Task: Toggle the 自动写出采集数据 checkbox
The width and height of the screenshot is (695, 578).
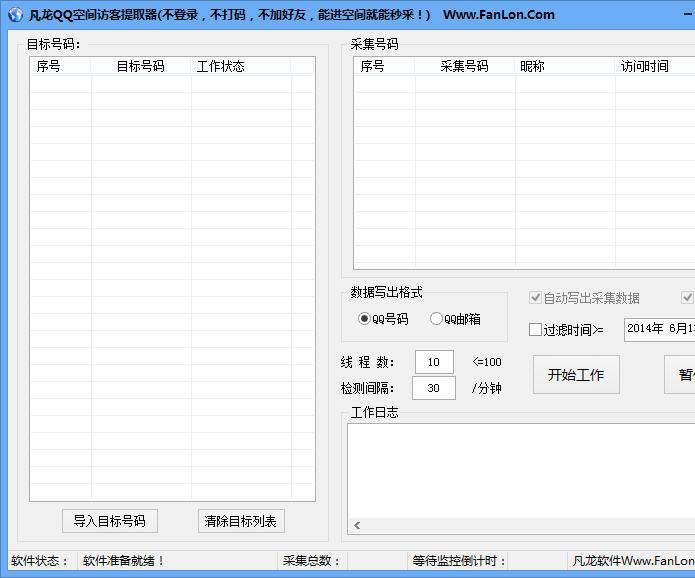Action: point(536,298)
